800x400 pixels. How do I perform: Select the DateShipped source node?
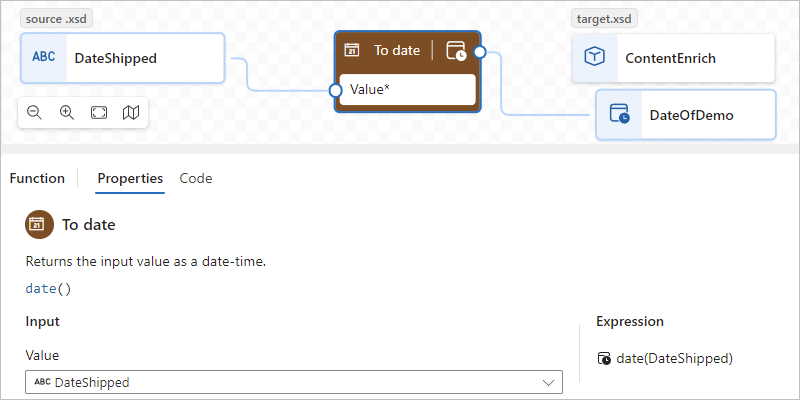122,58
